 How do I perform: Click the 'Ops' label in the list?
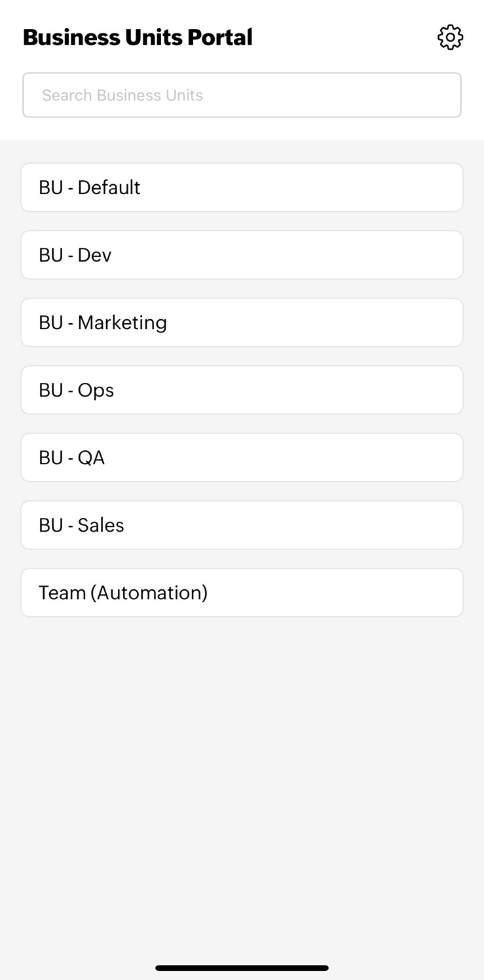(96, 390)
